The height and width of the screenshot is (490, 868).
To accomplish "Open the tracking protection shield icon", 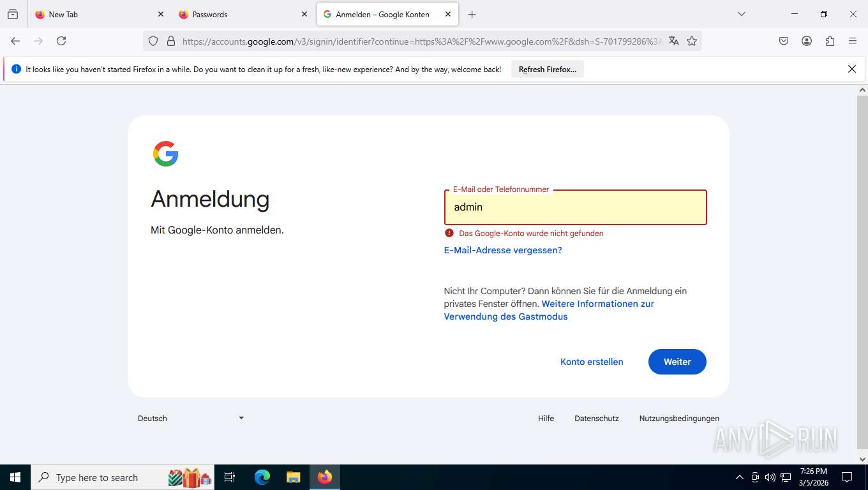I will tap(153, 41).
